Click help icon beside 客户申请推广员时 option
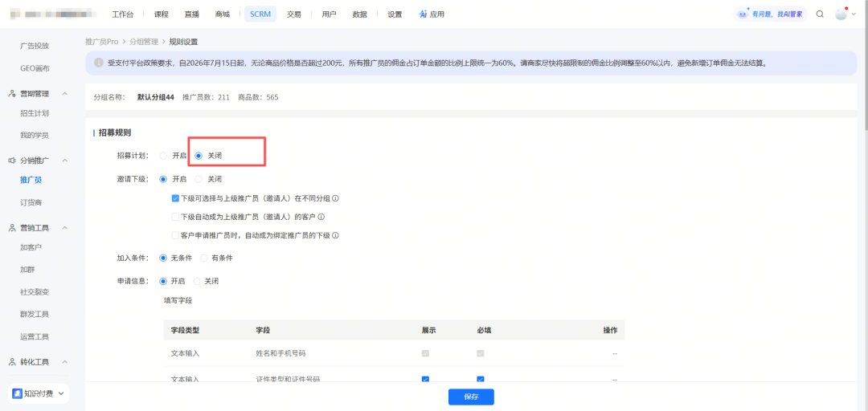This screenshot has height=411, width=868. [x=335, y=235]
